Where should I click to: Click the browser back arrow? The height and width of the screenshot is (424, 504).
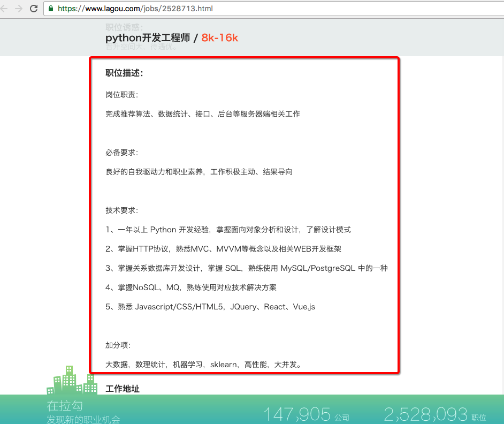tap(4, 9)
